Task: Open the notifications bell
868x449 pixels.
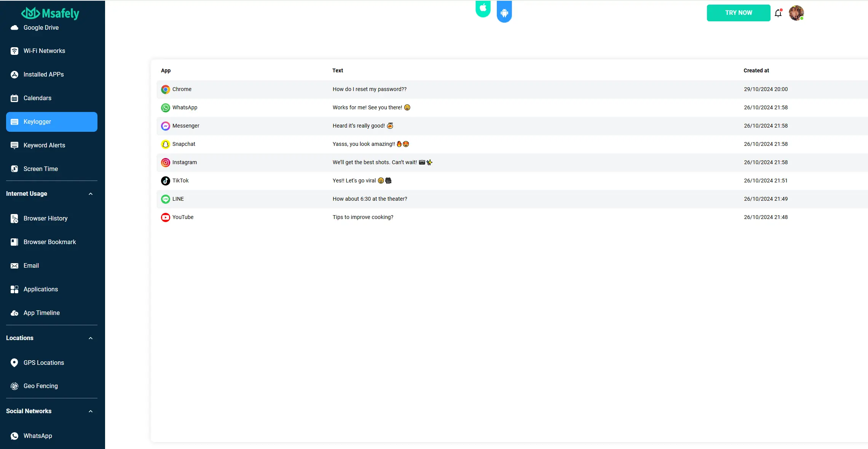Action: [x=778, y=13]
